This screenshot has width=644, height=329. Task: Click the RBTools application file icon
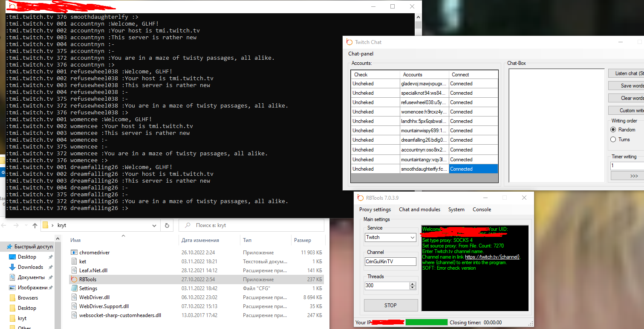point(74,280)
